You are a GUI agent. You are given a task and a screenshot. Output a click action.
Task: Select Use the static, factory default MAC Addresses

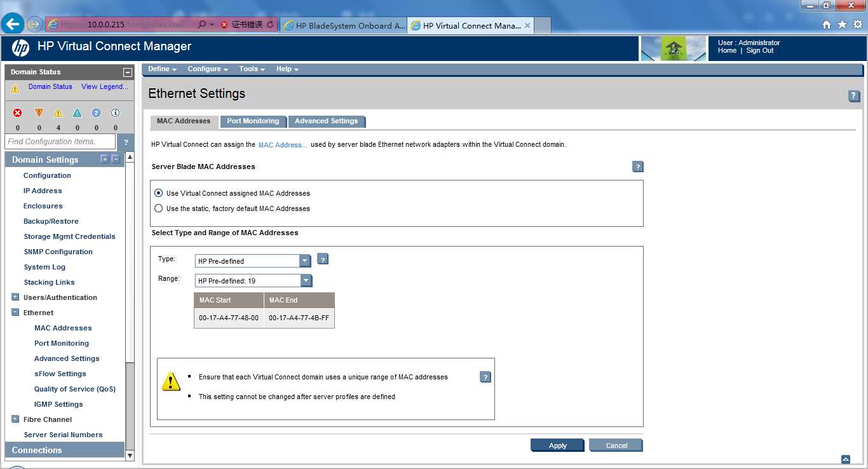click(x=158, y=208)
